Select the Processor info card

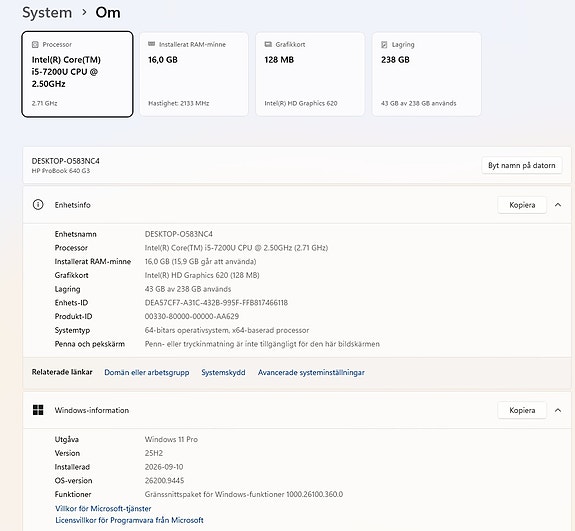77,74
